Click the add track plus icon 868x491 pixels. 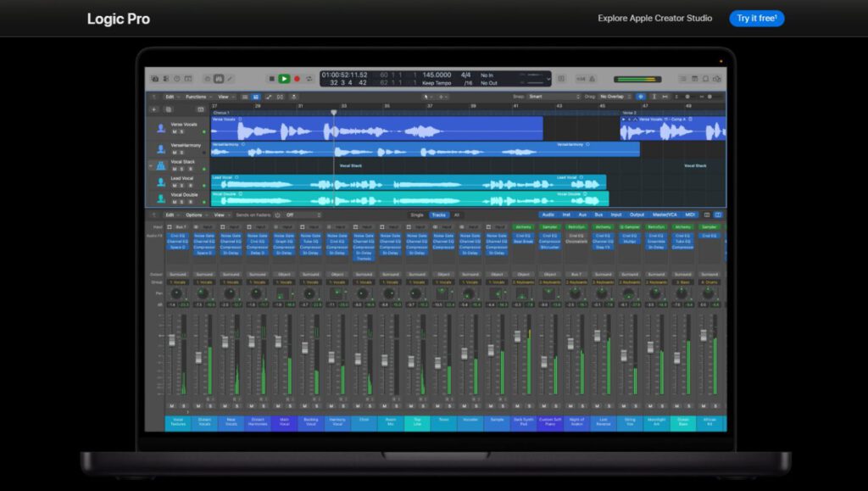[153, 109]
